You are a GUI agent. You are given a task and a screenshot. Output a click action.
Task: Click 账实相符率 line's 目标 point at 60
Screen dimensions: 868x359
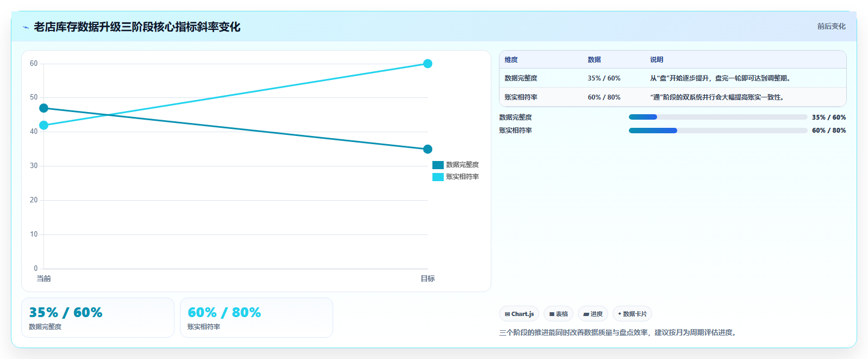point(428,64)
